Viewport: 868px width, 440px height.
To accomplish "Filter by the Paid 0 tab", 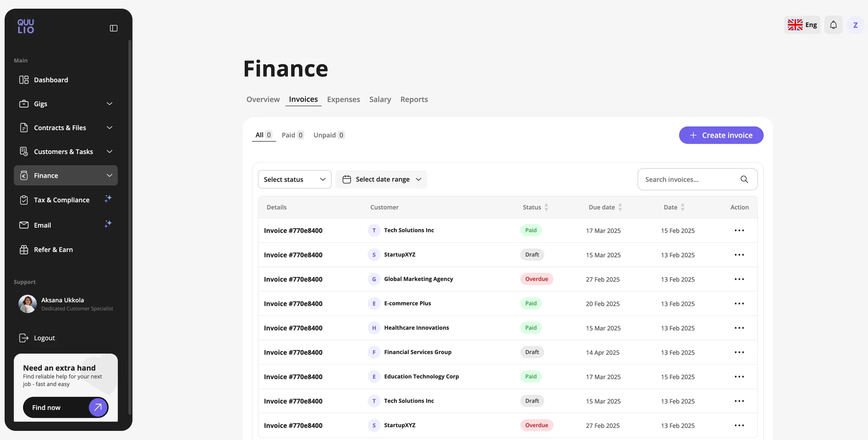I will point(292,135).
